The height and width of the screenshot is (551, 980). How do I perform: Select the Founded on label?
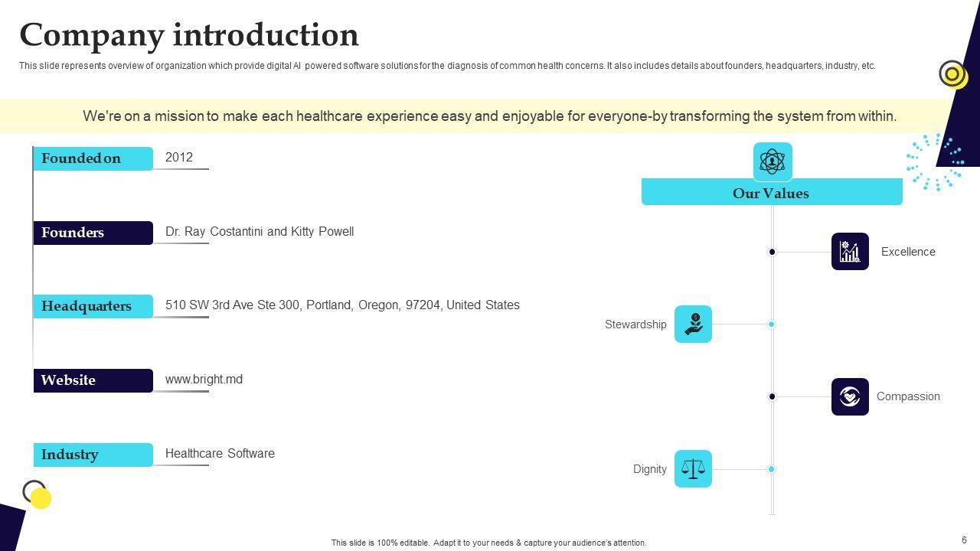point(93,158)
